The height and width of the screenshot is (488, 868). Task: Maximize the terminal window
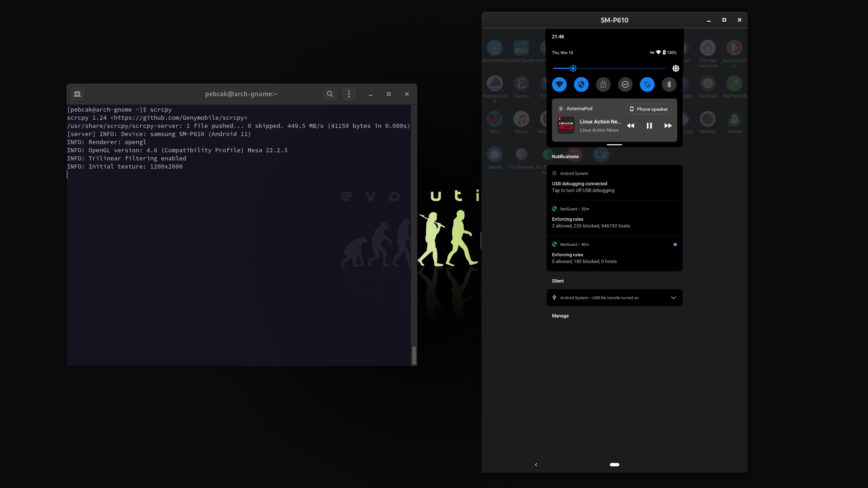[388, 94]
